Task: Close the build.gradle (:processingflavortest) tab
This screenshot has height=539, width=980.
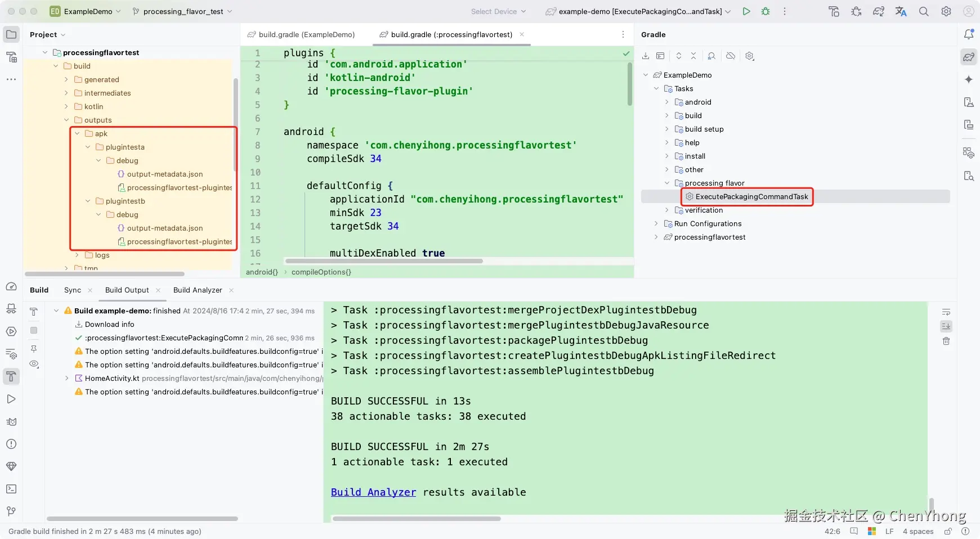Action: pos(522,34)
